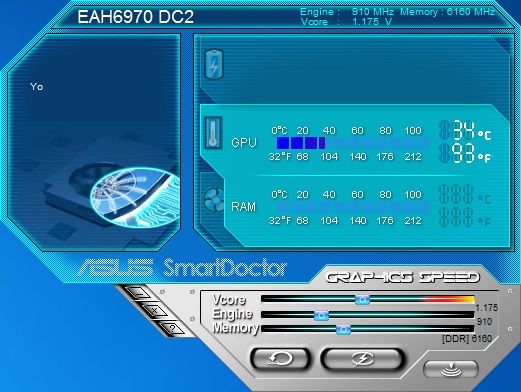Image resolution: width=521 pixels, height=392 pixels.
Task: Open the voltage battery icon tab
Action: tap(214, 64)
